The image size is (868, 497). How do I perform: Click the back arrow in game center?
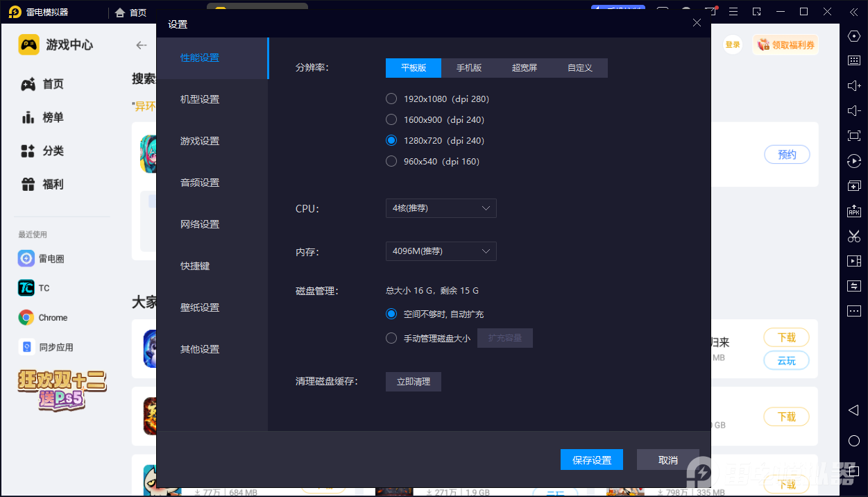click(x=142, y=45)
